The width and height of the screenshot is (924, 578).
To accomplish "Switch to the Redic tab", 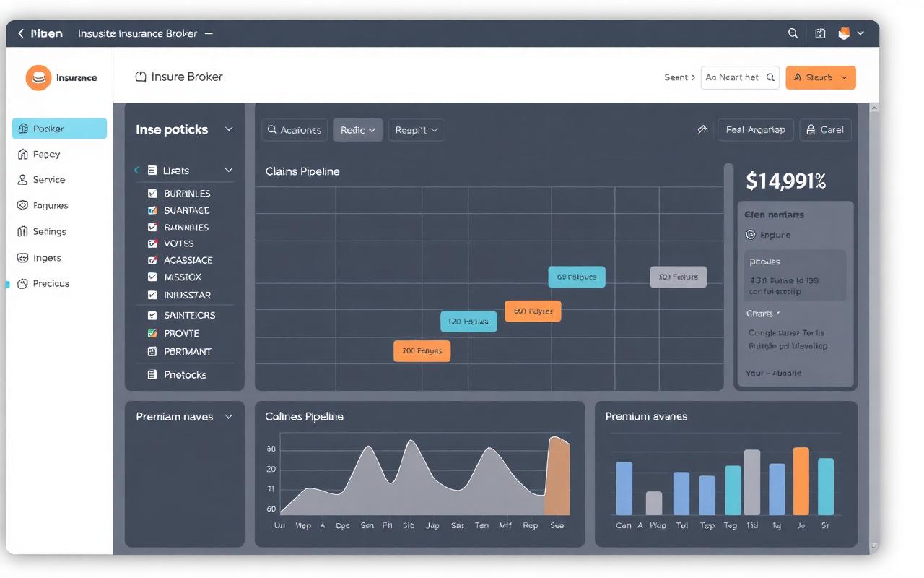I will pos(357,130).
